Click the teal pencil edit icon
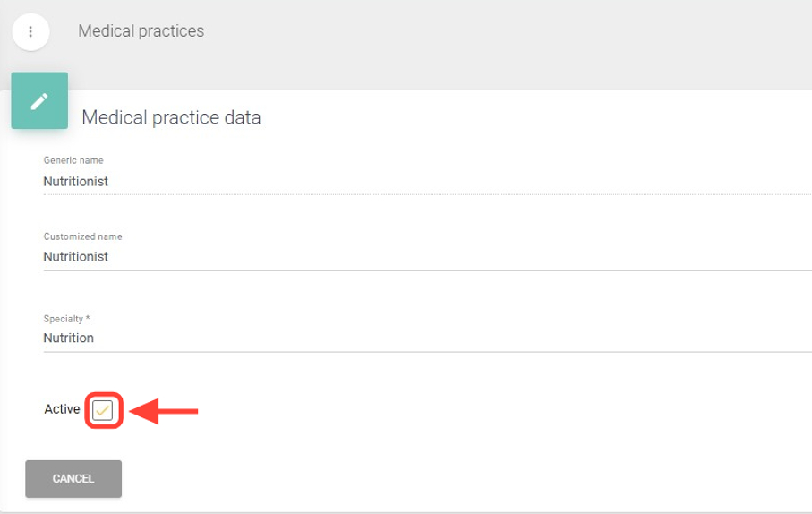812x514 pixels. point(39,101)
